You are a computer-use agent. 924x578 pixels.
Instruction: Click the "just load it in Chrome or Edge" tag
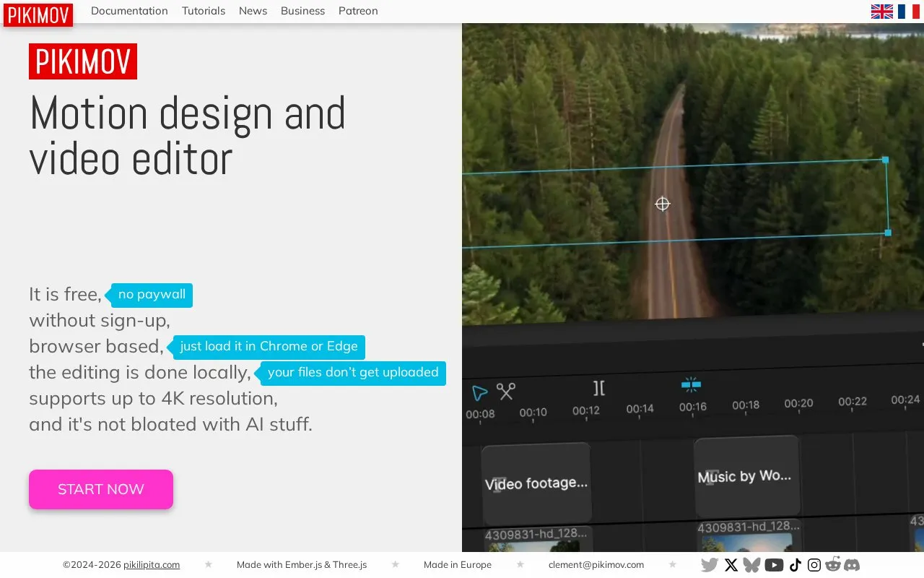pos(269,347)
